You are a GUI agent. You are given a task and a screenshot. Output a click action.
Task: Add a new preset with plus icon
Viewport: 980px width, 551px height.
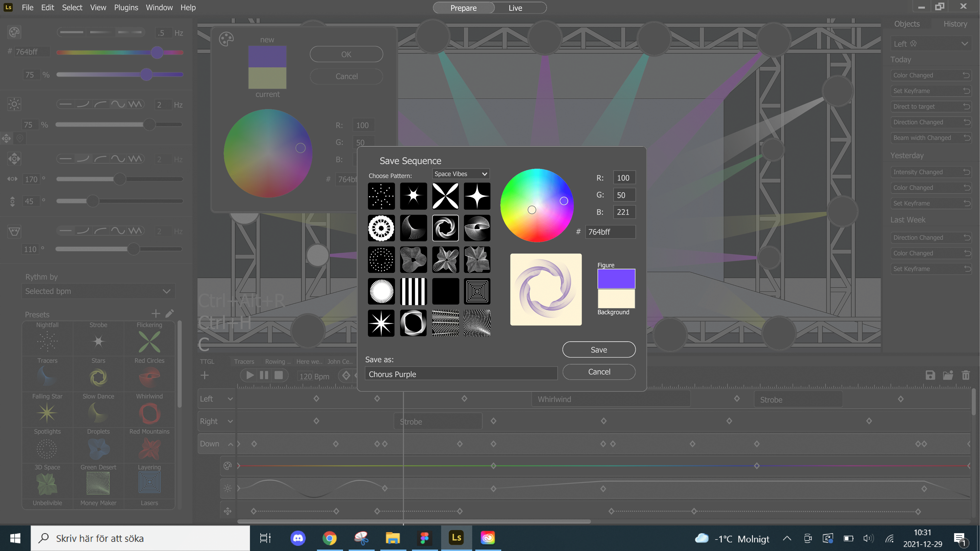156,313
